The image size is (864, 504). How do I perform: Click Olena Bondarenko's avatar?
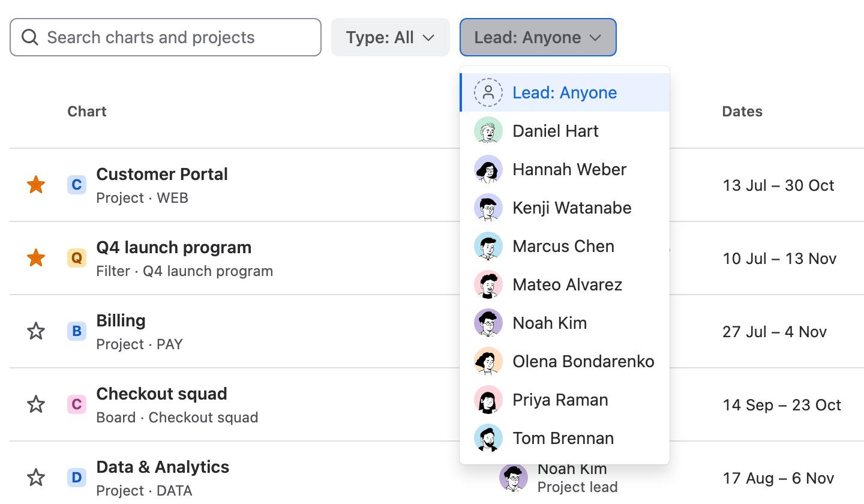[x=488, y=361]
